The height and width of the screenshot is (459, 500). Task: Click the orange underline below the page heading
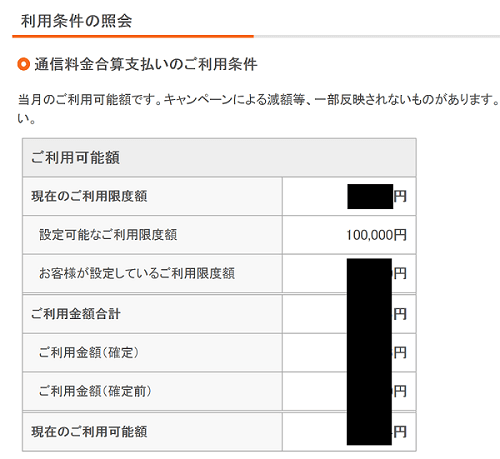[x=133, y=36]
